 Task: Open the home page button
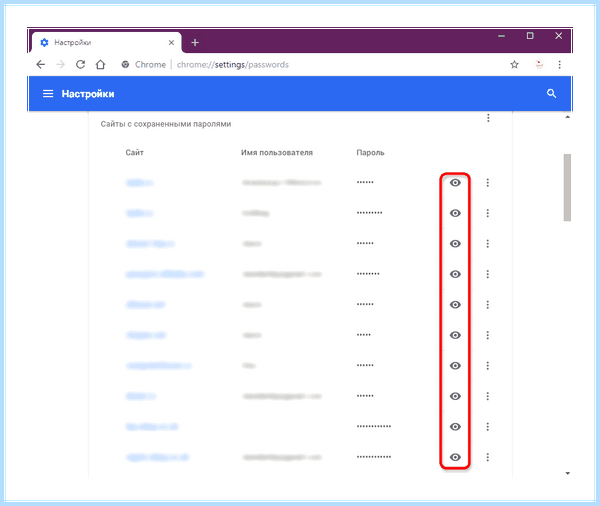coord(100,64)
